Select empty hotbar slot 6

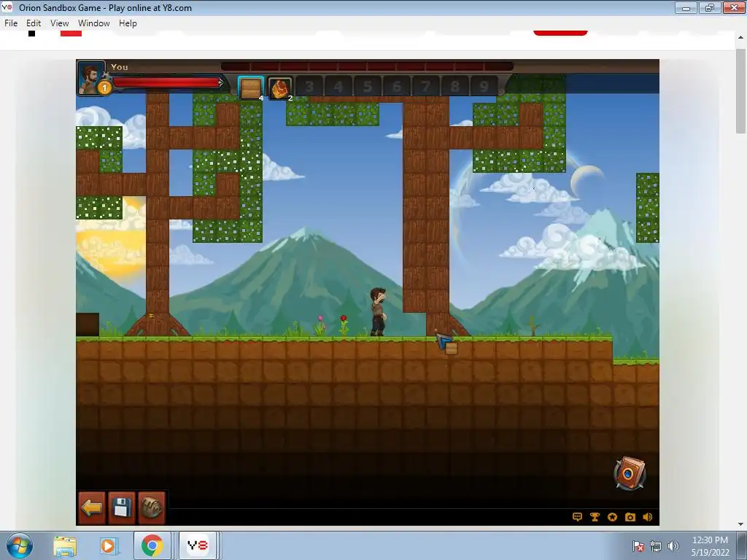click(x=396, y=87)
